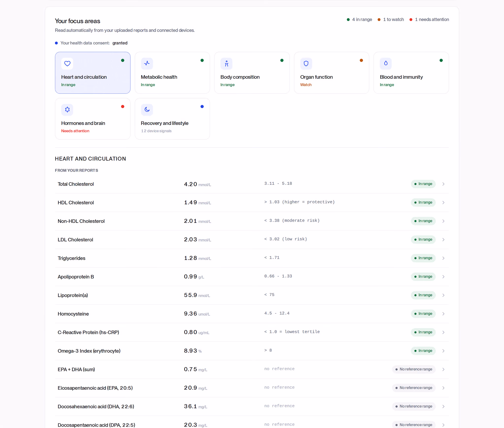Image resolution: width=504 pixels, height=428 pixels.
Task: Open the Recovery and lifestyle card
Action: coord(172,119)
